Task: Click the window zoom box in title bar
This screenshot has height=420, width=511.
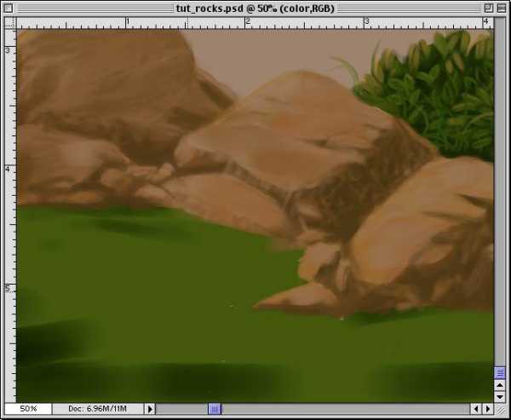Action: tap(488, 9)
